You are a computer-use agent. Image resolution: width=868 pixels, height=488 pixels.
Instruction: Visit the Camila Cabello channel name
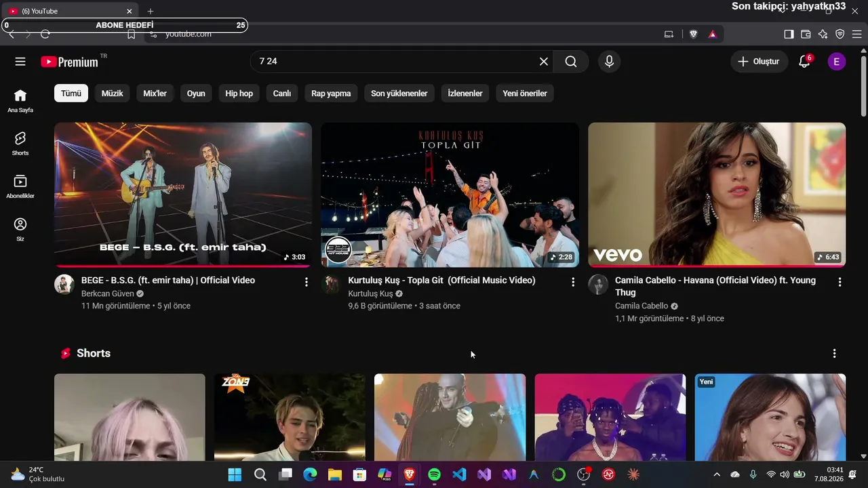pyautogui.click(x=642, y=306)
